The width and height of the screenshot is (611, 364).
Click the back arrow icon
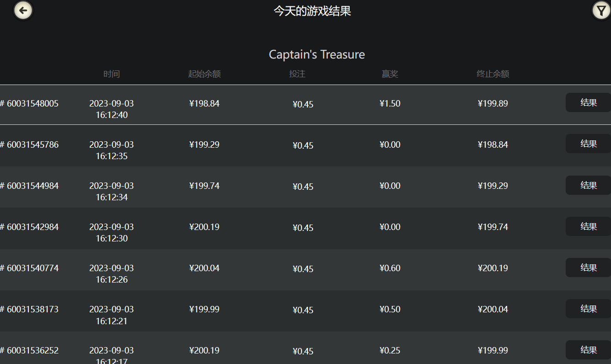[23, 11]
